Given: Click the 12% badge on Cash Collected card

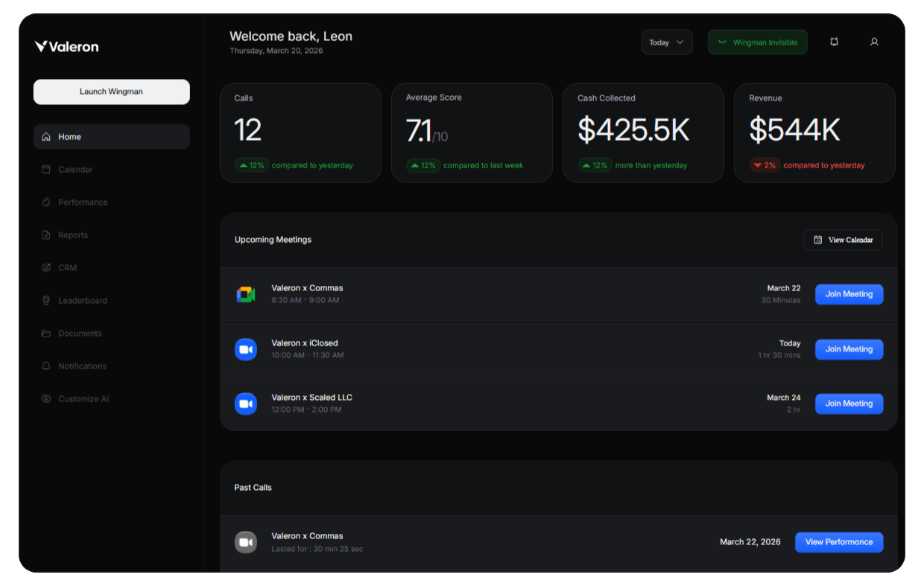Looking at the screenshot, I should click(595, 165).
